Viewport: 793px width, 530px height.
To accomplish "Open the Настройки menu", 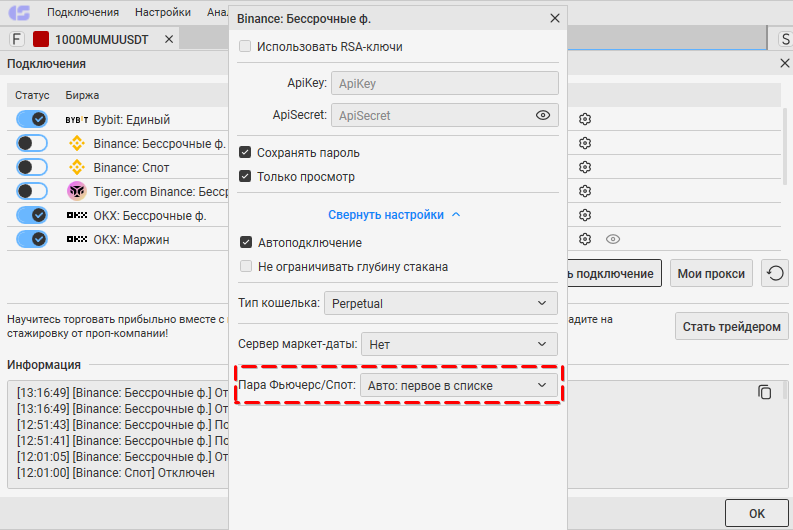I will tap(163, 12).
